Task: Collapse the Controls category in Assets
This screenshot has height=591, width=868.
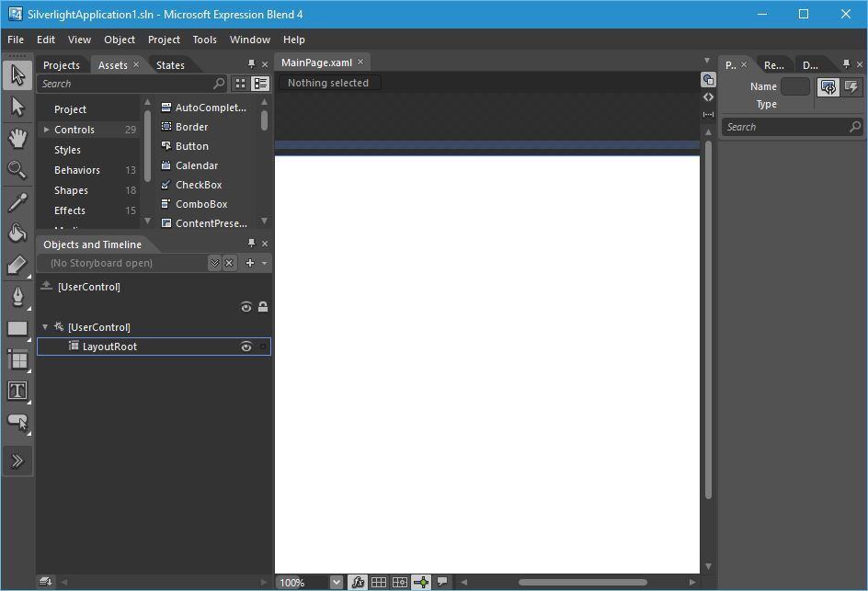Action: [x=46, y=130]
